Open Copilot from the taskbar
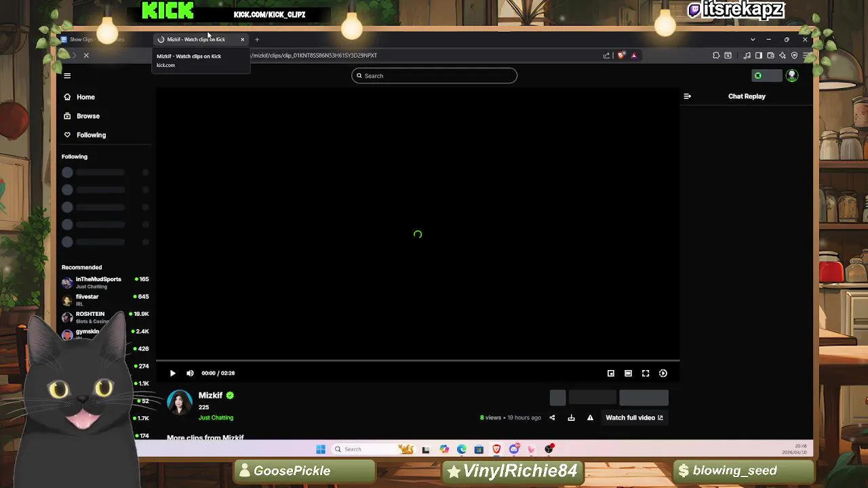This screenshot has height=488, width=868. [444, 449]
